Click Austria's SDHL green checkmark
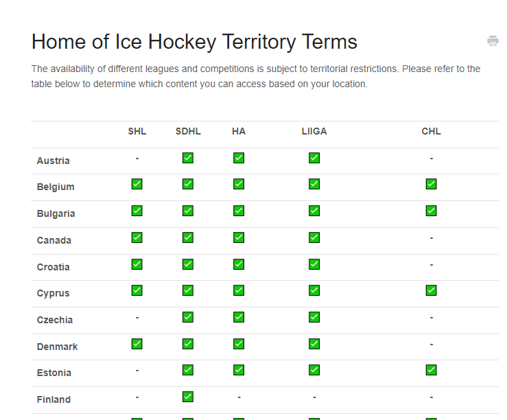 [188, 158]
